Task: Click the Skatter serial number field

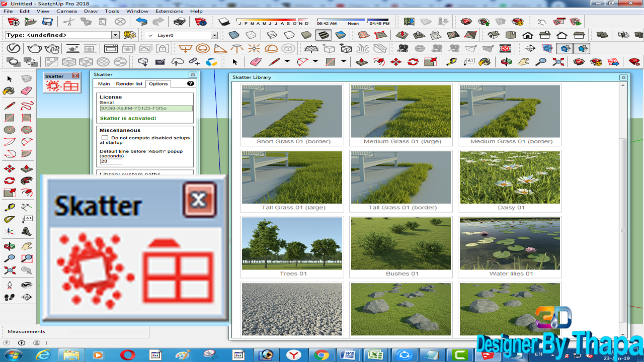Action: point(146,108)
